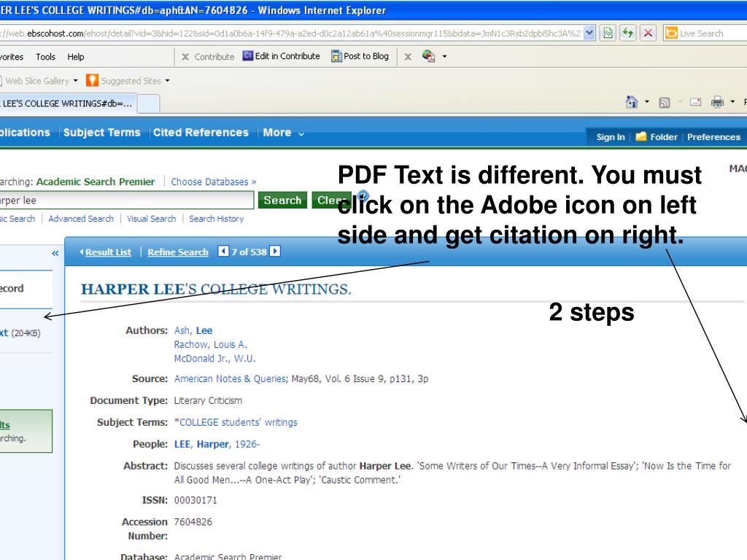747x560 pixels.
Task: Click the Sign In link
Action: 611,137
